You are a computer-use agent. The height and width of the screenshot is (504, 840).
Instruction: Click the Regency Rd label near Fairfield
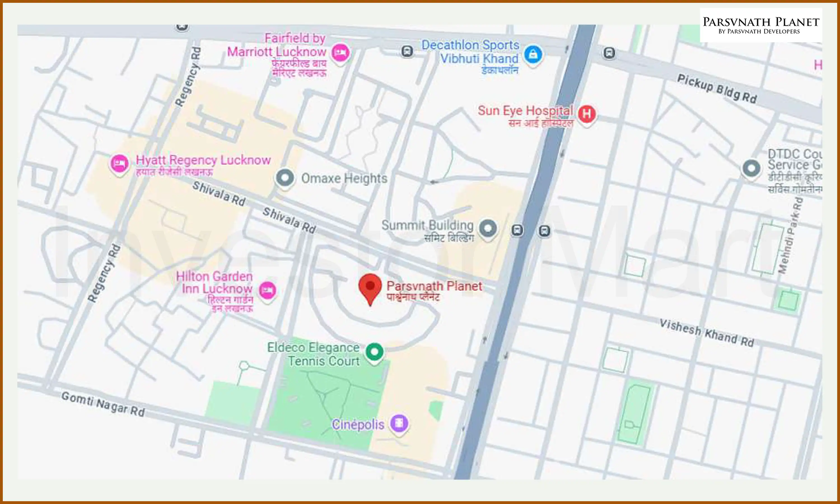click(x=188, y=77)
